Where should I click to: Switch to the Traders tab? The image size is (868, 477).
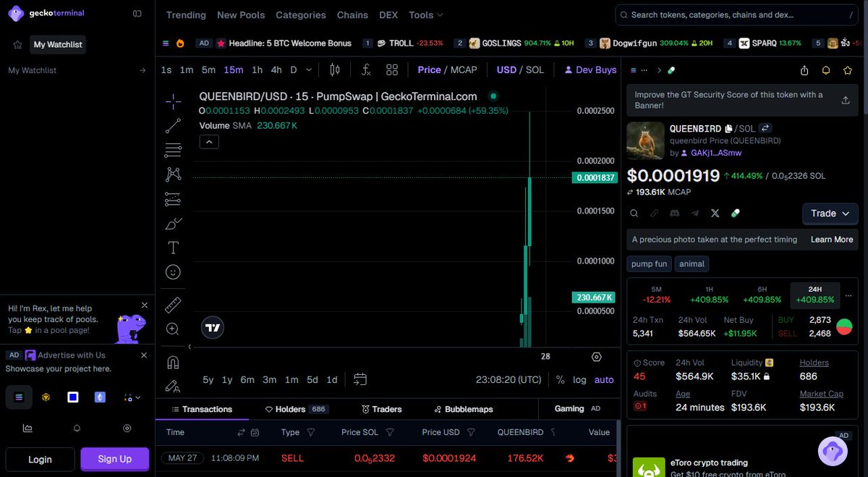tap(381, 409)
